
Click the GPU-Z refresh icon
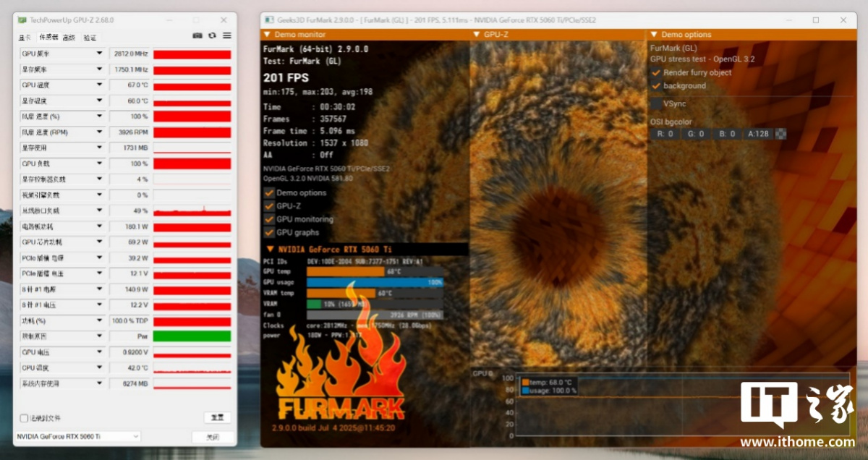[212, 35]
